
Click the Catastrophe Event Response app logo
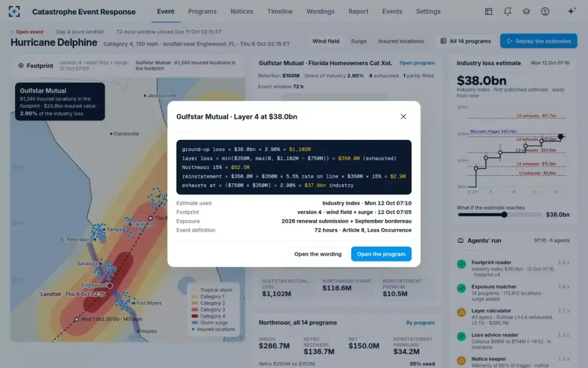[x=15, y=11]
